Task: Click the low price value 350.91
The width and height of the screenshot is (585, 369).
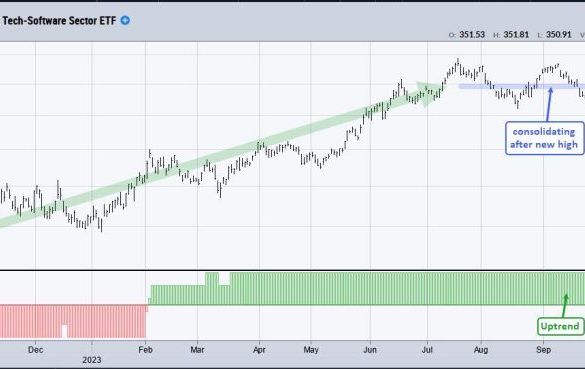Action: coord(559,35)
